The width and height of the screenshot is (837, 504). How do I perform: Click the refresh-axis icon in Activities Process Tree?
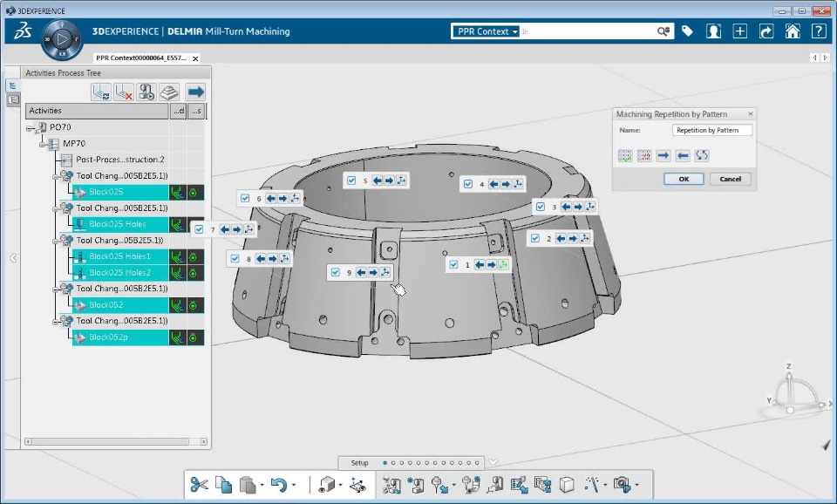pyautogui.click(x=101, y=92)
